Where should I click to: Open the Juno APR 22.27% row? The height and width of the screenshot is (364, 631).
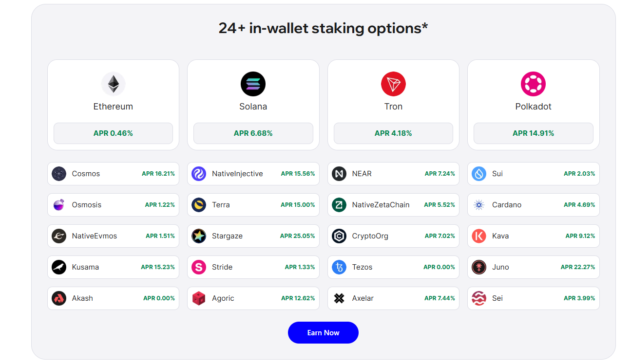[x=533, y=267]
